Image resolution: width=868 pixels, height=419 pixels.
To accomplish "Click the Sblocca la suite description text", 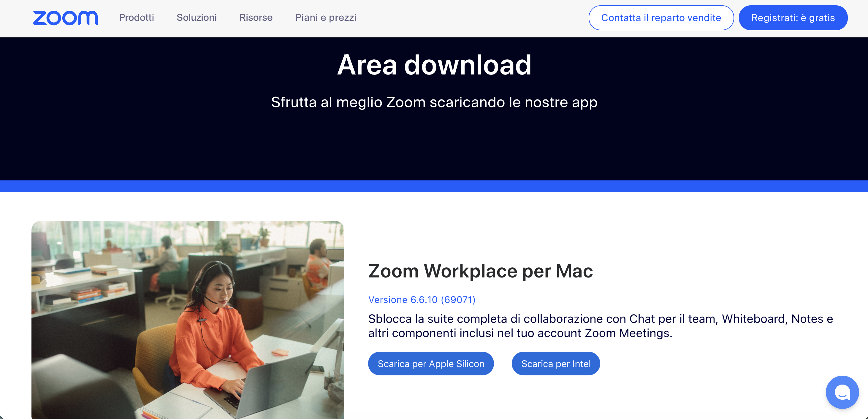I will tap(600, 326).
